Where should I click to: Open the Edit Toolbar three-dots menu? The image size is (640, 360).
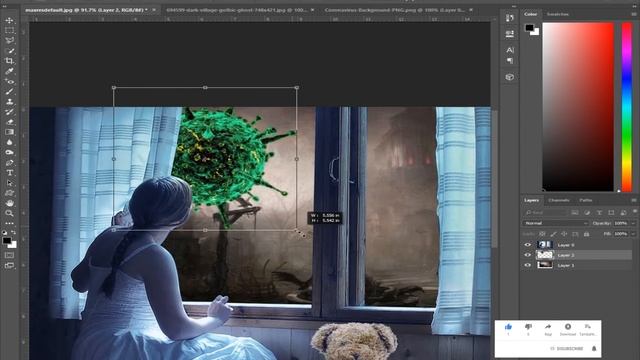pyautogui.click(x=9, y=224)
